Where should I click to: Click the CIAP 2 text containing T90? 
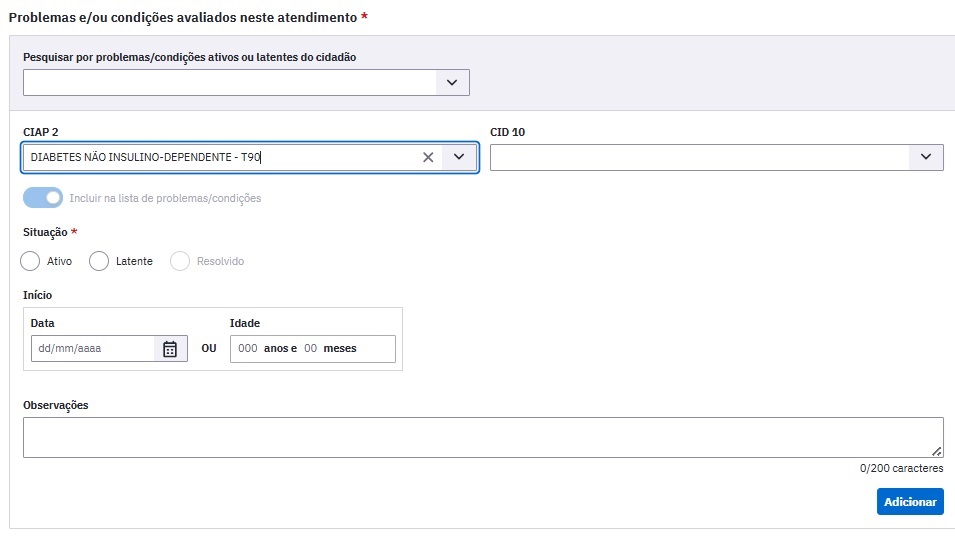pos(146,157)
